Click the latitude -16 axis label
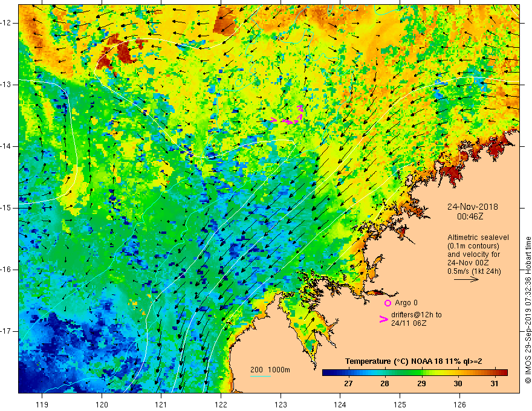 pos(6,270)
